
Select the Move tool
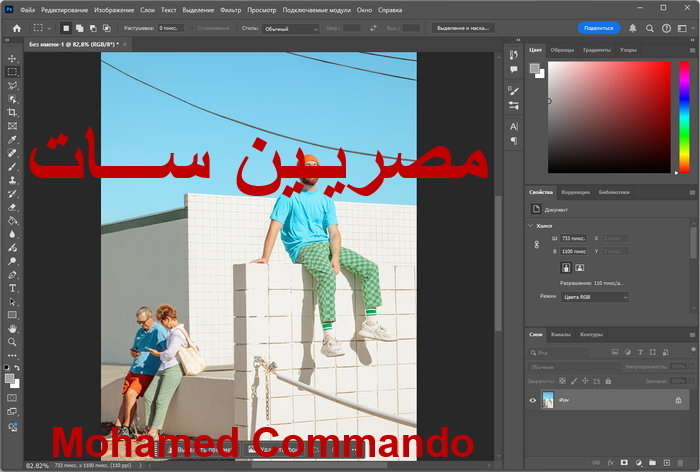13,59
